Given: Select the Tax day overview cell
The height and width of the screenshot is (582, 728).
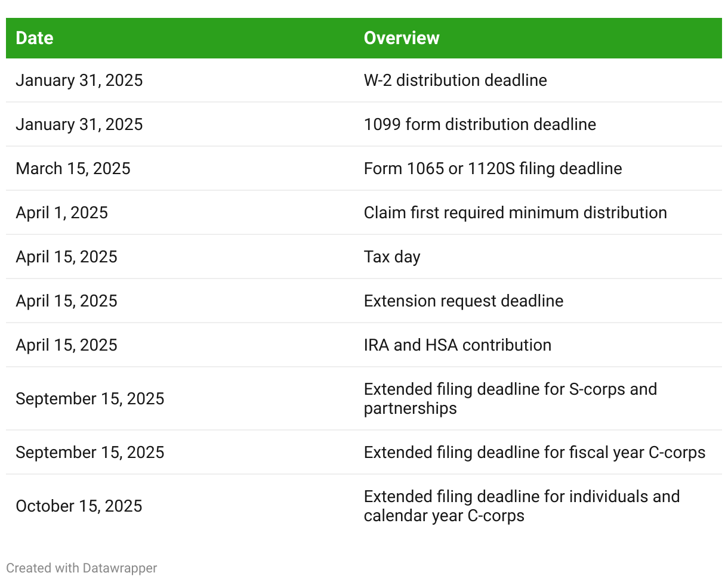Looking at the screenshot, I should (x=392, y=257).
